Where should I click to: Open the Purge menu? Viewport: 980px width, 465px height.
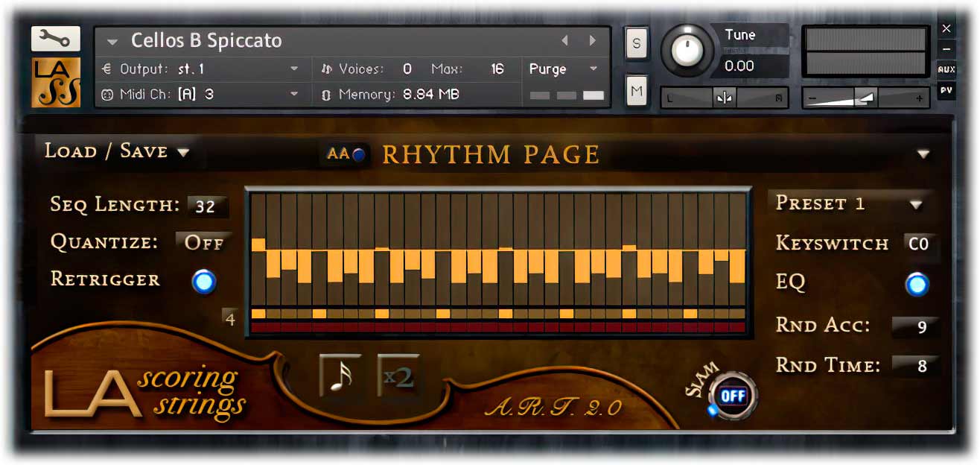pos(562,69)
